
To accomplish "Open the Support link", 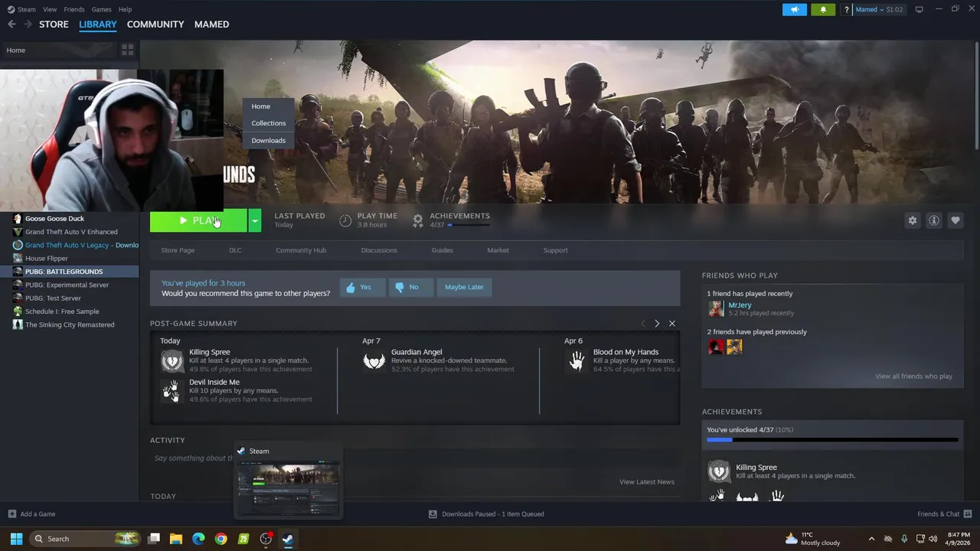I will 556,250.
